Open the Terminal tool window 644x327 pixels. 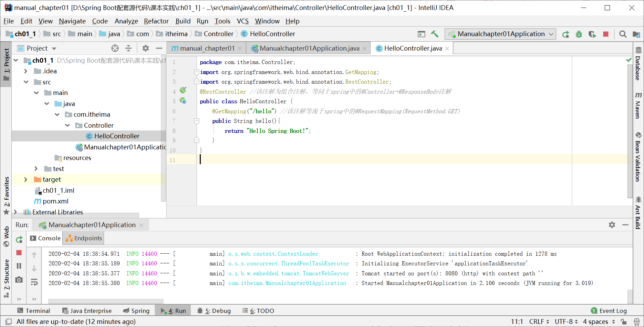(34, 310)
